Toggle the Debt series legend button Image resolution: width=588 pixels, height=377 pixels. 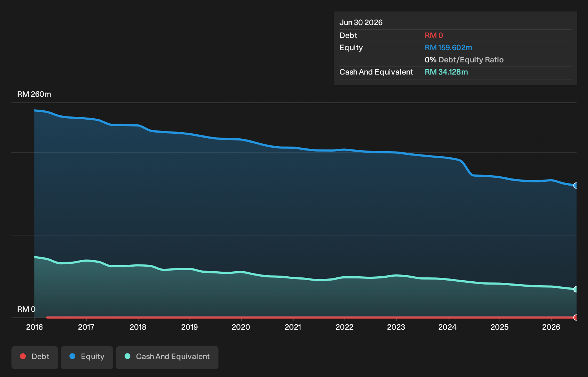click(35, 357)
